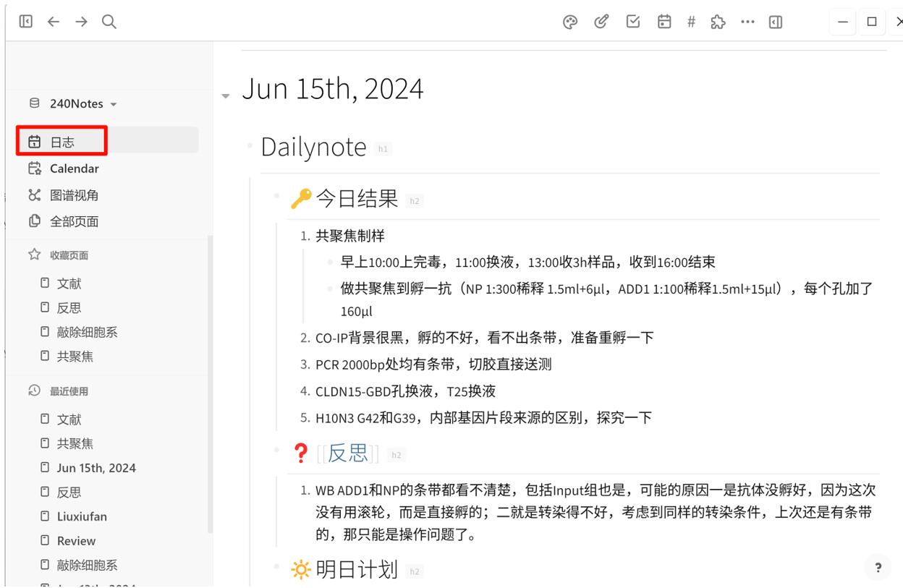Follow the 反思 page link in heading
This screenshot has height=588, width=903.
349,453
